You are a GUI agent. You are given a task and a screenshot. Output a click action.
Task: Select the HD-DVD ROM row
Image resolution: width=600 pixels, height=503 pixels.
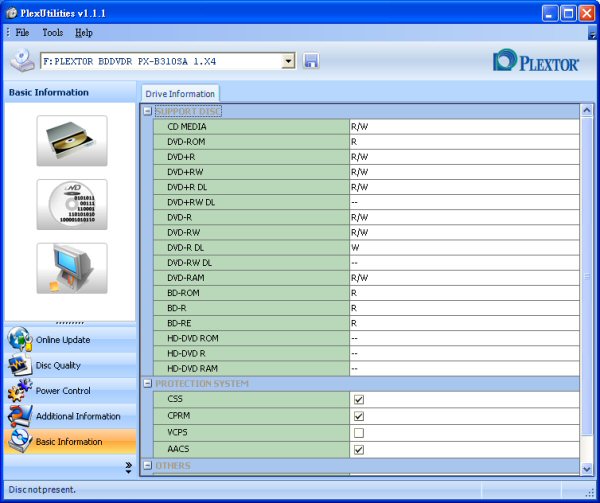point(366,338)
